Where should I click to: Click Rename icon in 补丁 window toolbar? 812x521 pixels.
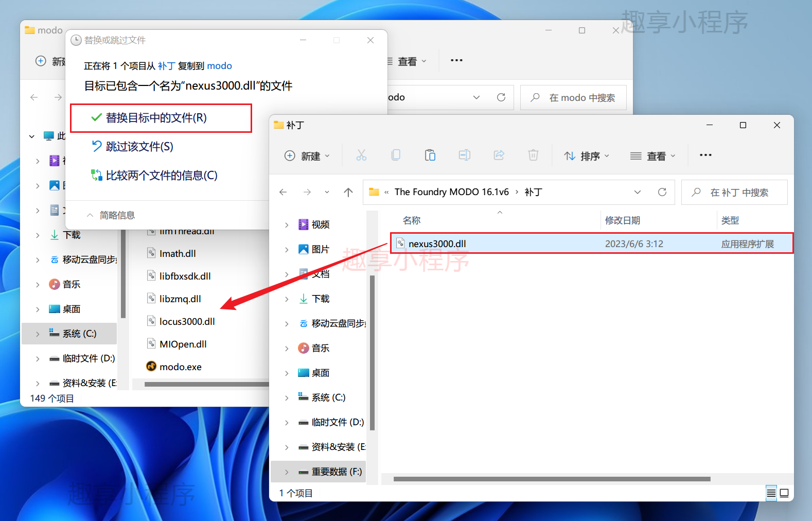pyautogui.click(x=465, y=155)
